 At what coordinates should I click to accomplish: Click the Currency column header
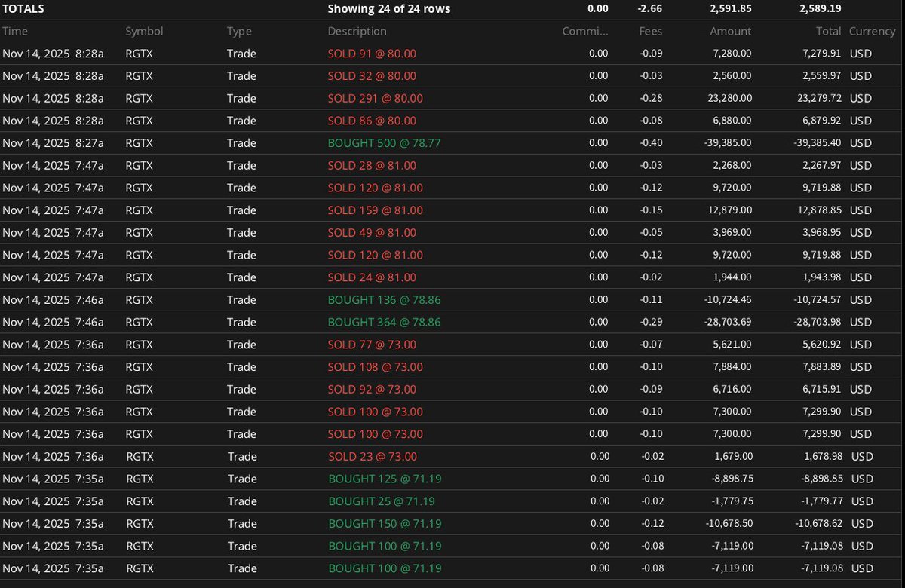872,32
